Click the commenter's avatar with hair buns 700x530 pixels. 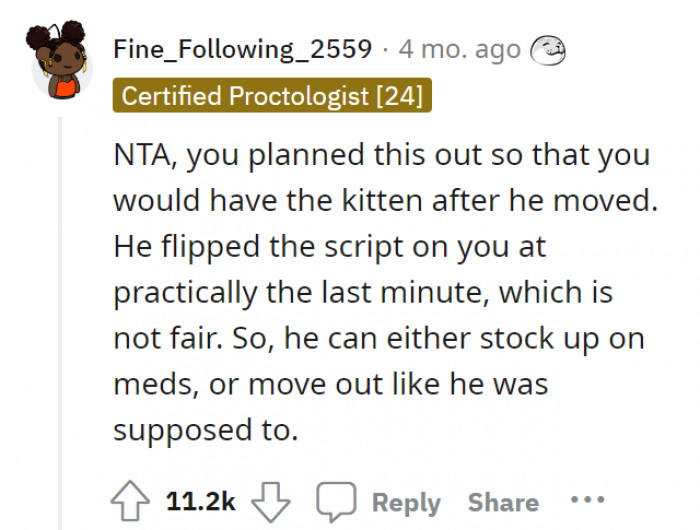(62, 61)
